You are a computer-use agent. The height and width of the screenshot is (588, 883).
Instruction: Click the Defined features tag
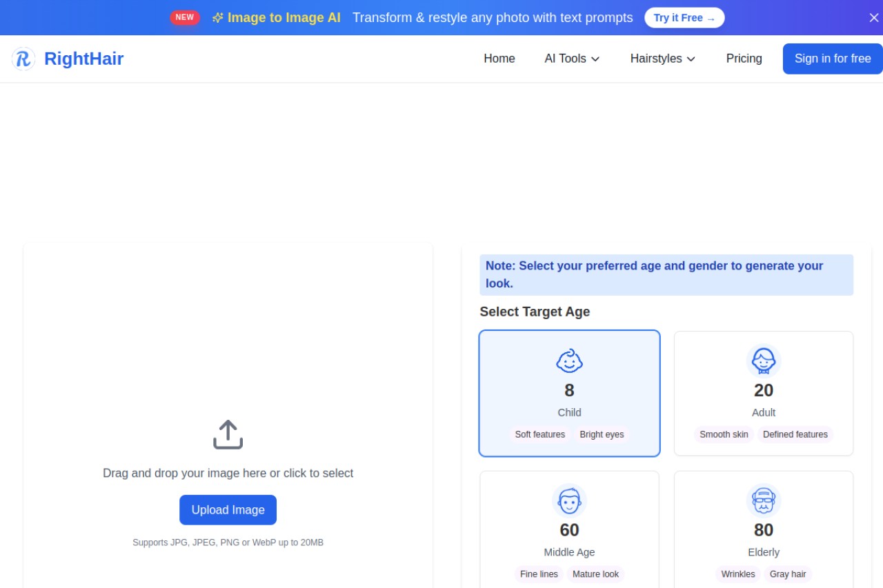point(795,434)
